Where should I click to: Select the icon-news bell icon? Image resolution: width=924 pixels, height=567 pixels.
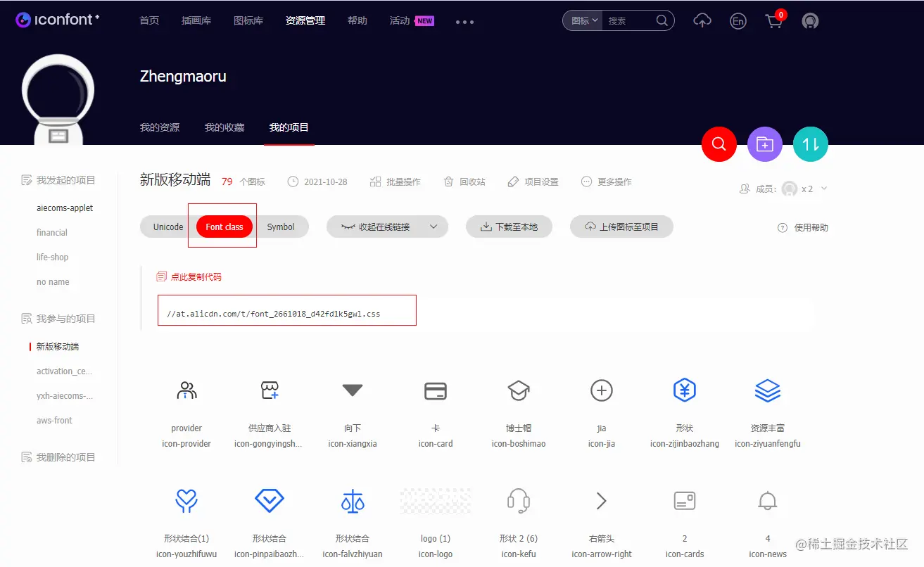(x=768, y=501)
